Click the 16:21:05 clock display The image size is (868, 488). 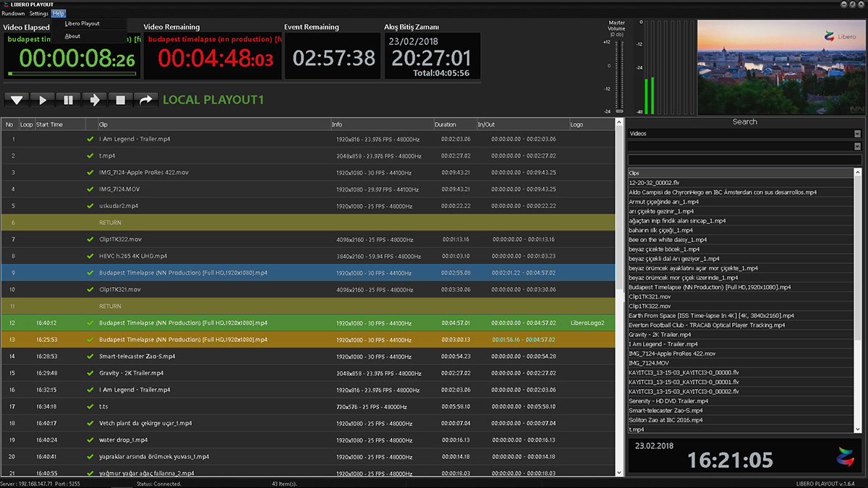[730, 460]
